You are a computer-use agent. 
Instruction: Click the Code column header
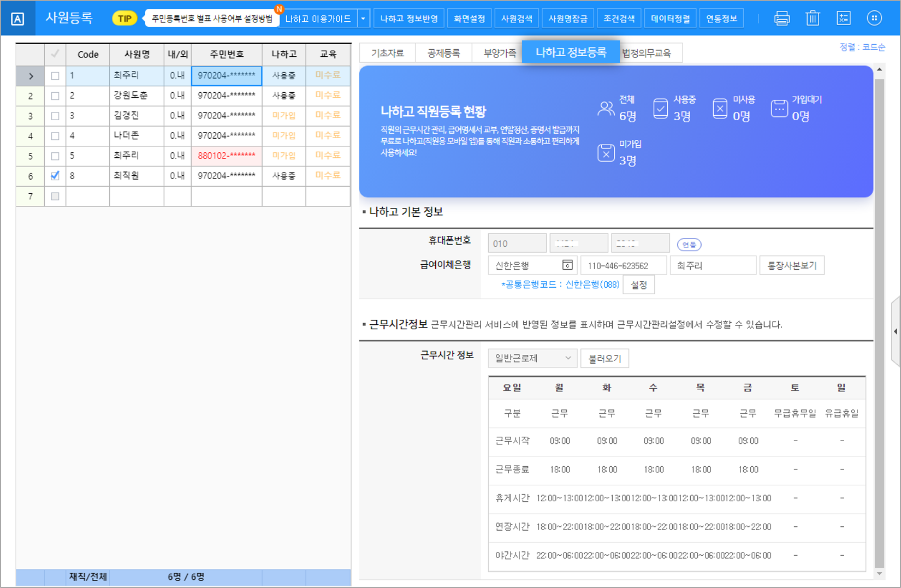(x=88, y=54)
